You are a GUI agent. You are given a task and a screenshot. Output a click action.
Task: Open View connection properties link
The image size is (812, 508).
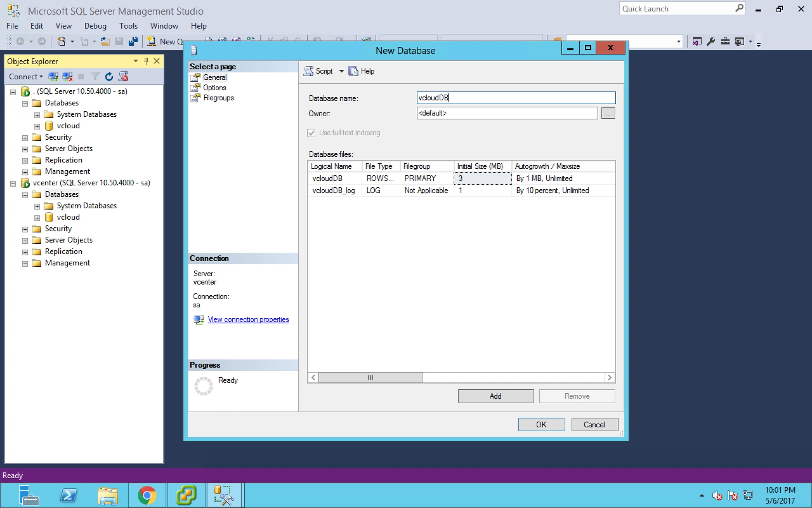tap(248, 319)
